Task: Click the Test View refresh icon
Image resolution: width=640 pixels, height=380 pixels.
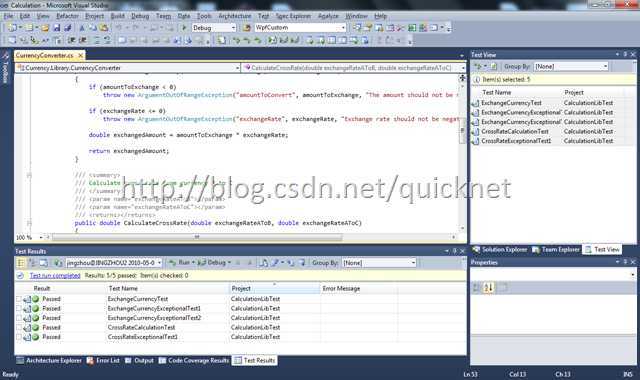Action: pyautogui.click(x=493, y=66)
